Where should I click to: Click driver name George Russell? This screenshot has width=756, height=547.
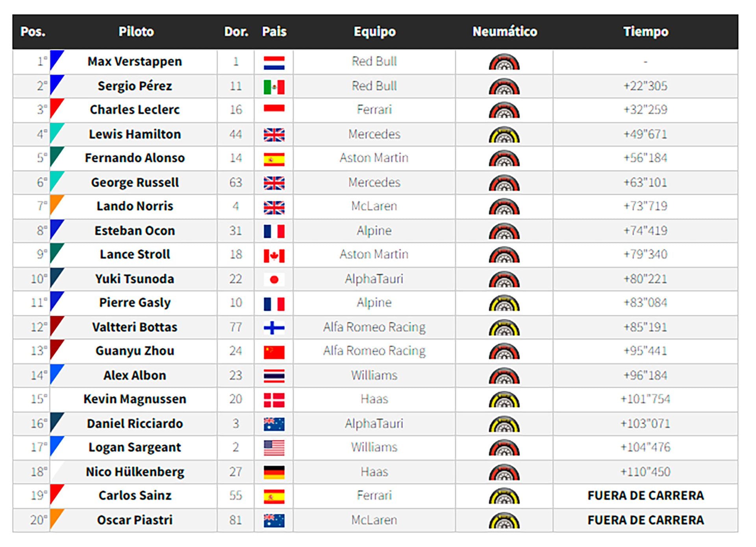click(x=135, y=182)
